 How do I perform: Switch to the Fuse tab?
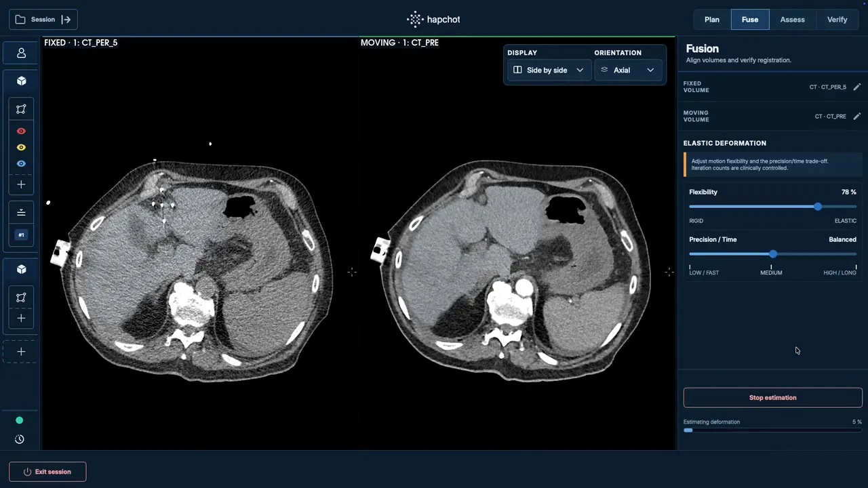(750, 20)
